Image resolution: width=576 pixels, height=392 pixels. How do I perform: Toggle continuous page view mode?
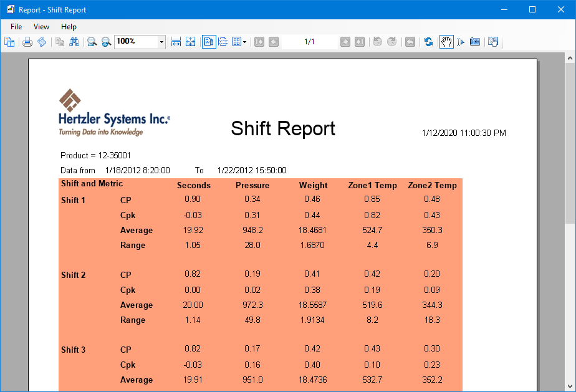coord(223,42)
